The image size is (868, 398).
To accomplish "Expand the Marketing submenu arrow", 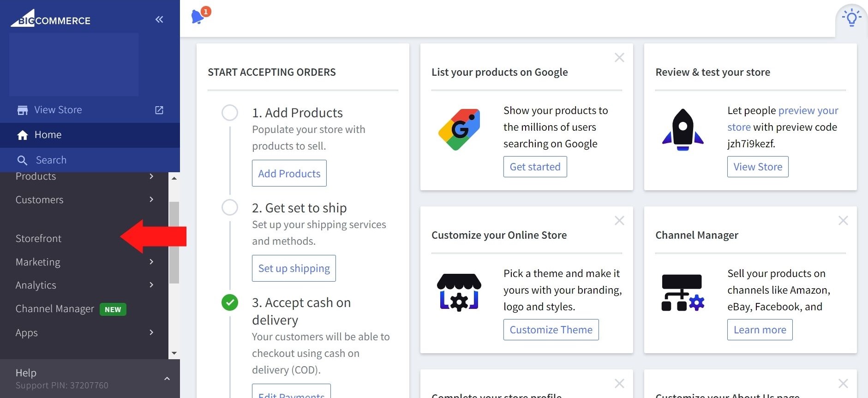I will (x=151, y=262).
